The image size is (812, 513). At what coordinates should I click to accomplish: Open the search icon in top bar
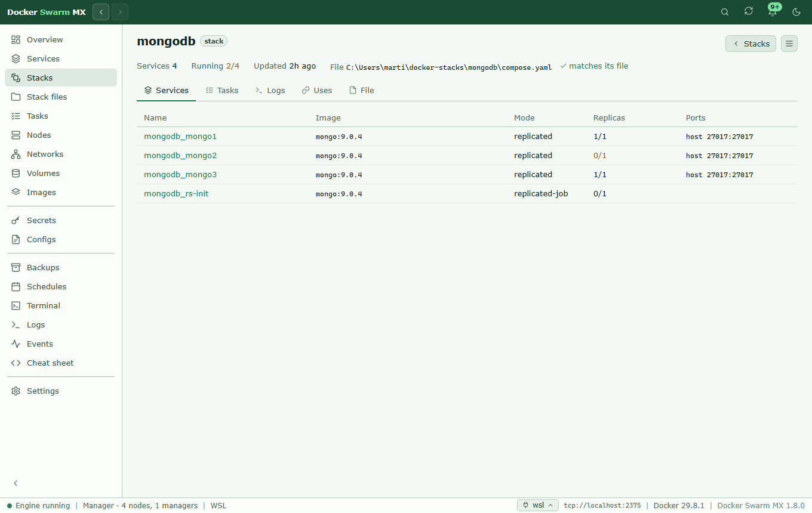tap(725, 12)
